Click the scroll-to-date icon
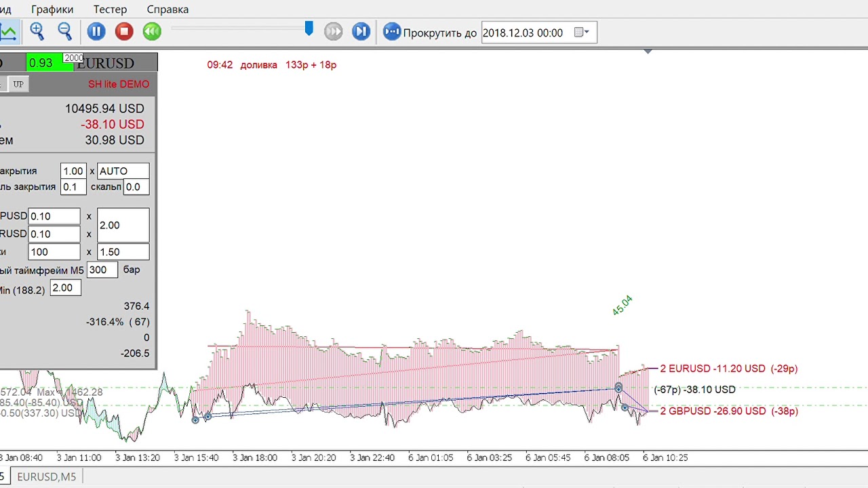 click(392, 31)
